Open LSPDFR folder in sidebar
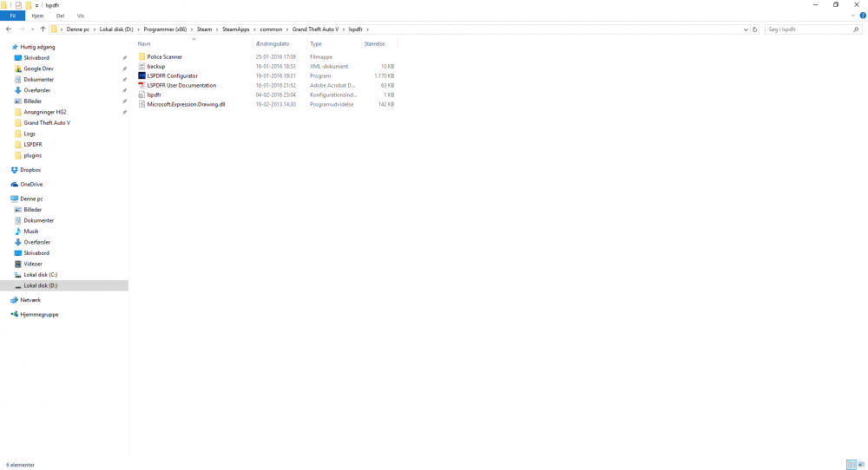 click(33, 144)
